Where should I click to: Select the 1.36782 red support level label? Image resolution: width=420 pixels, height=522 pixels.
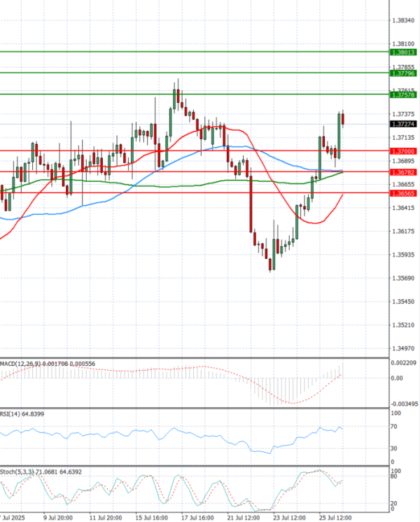[x=403, y=172]
